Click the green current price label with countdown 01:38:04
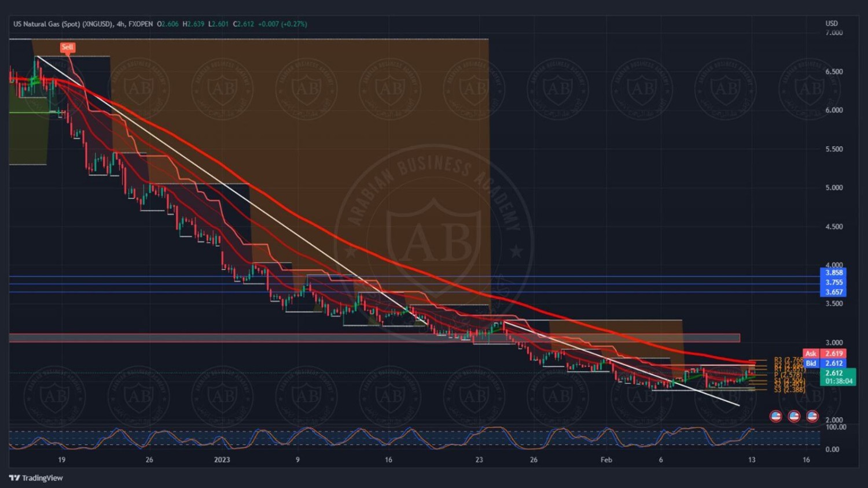This screenshot has width=868, height=488. (837, 377)
